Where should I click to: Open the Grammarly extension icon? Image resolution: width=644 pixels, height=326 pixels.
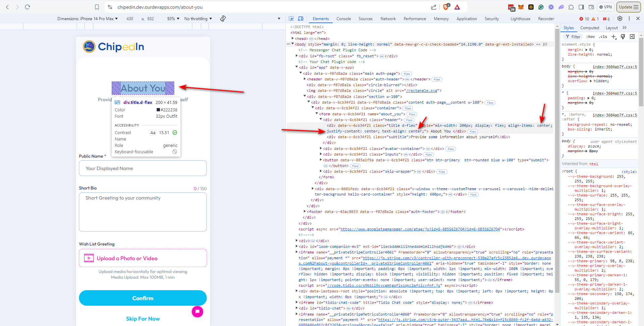(x=541, y=7)
